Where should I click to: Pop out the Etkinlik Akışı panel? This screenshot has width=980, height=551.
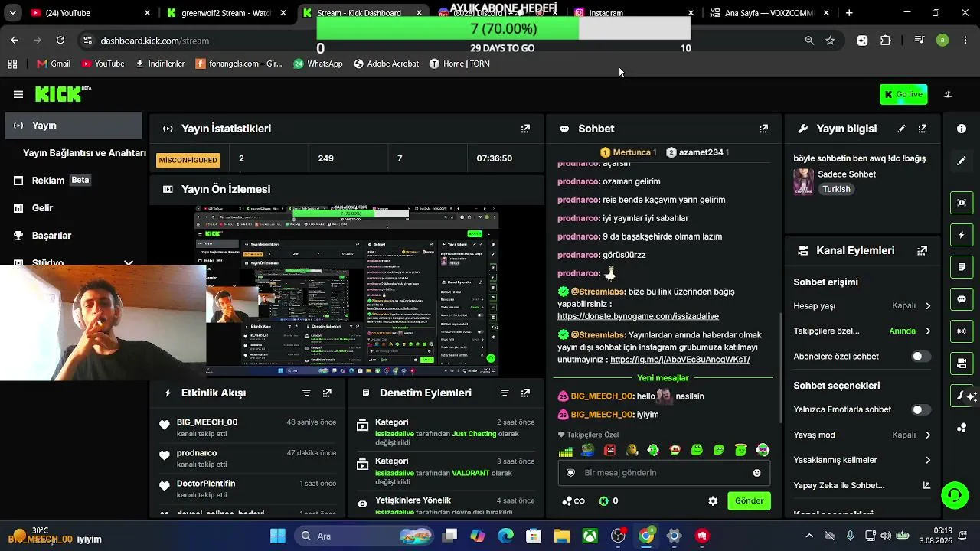(x=327, y=393)
